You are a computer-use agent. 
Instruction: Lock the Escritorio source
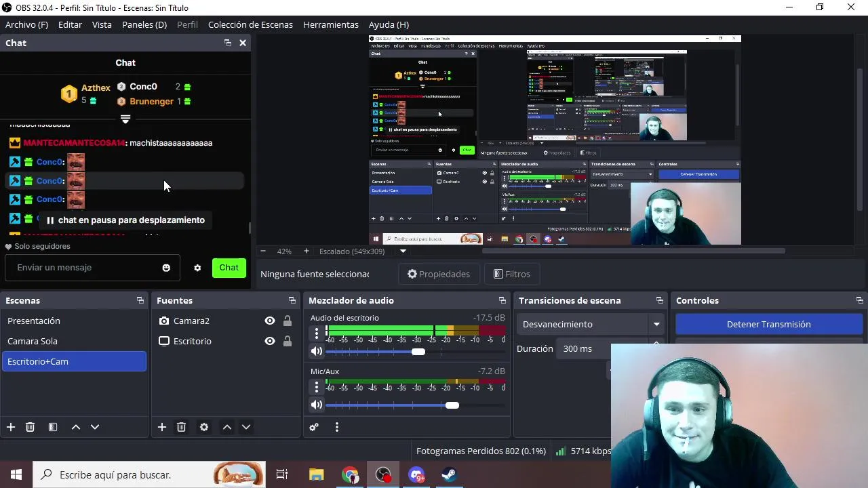(288, 341)
